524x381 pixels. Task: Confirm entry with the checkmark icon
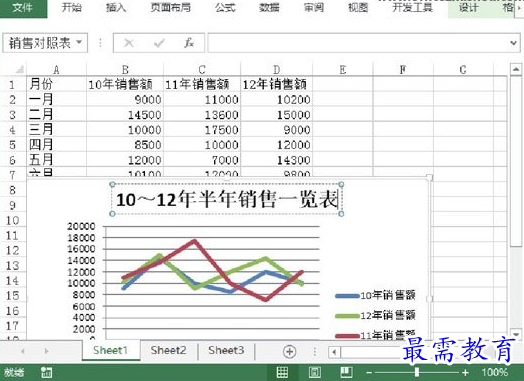(x=159, y=43)
